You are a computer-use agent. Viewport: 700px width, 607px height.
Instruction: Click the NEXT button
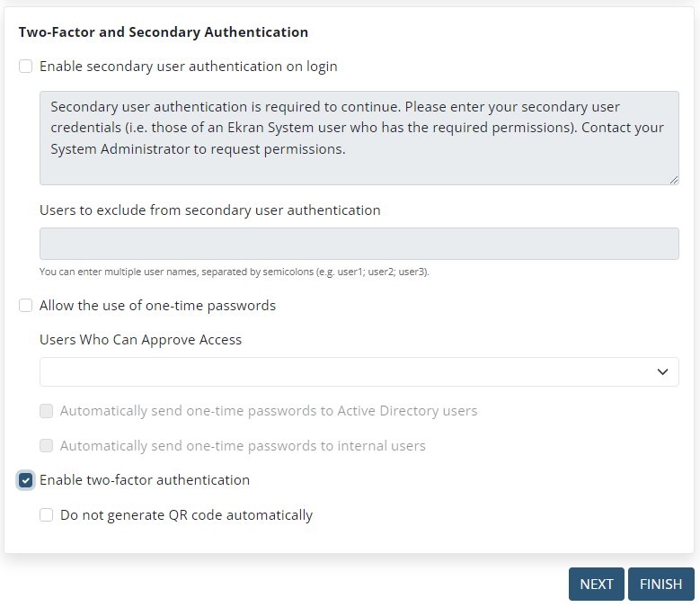point(596,584)
